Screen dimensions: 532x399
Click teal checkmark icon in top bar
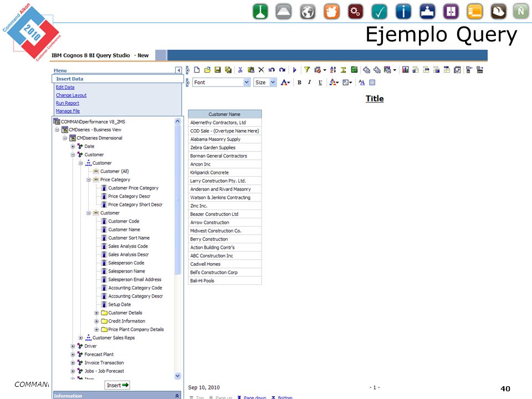pos(379,12)
